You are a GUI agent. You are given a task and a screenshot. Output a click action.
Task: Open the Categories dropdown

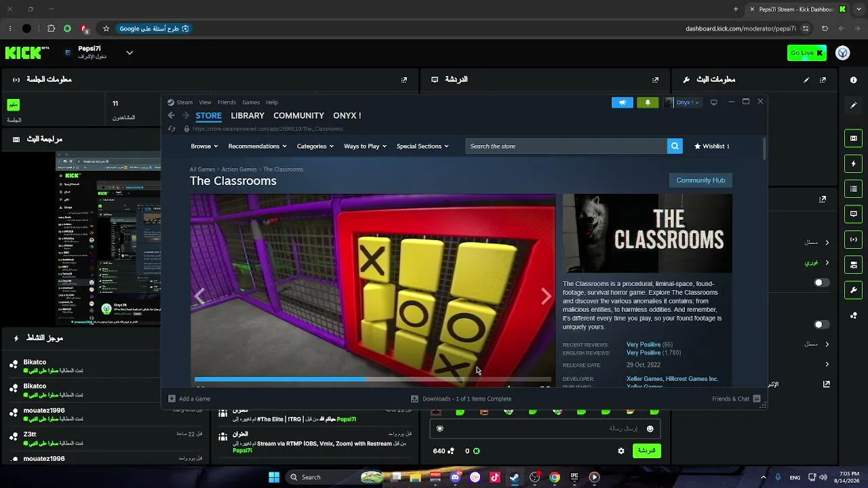[x=315, y=146]
